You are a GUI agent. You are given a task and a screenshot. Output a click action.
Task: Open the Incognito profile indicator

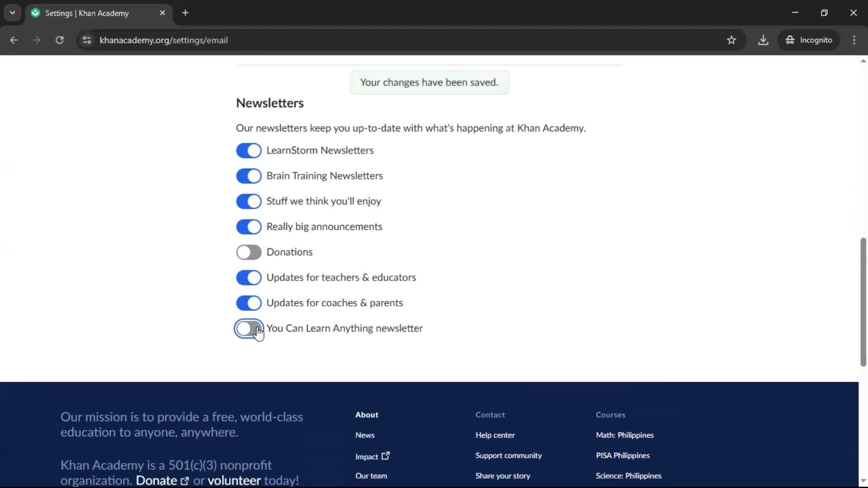tap(809, 40)
